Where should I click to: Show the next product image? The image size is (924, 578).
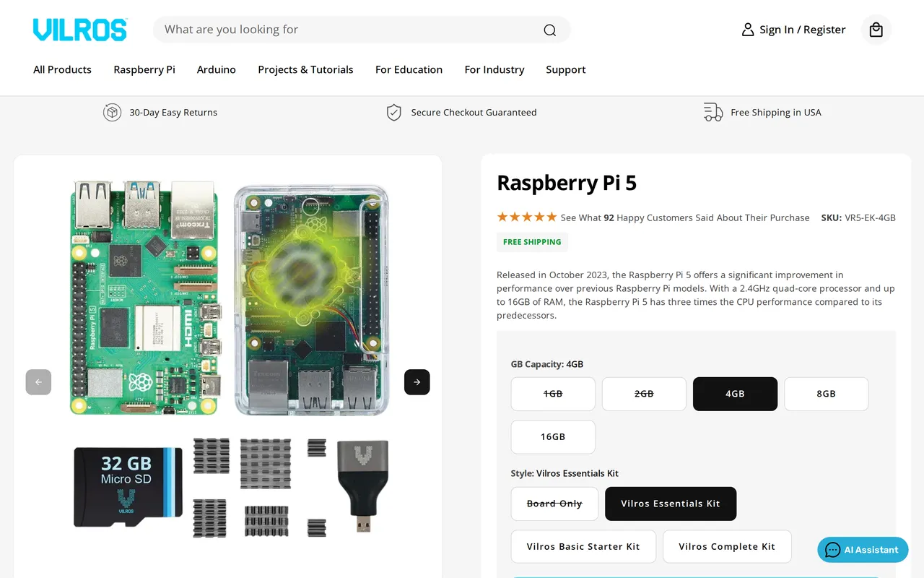(417, 382)
